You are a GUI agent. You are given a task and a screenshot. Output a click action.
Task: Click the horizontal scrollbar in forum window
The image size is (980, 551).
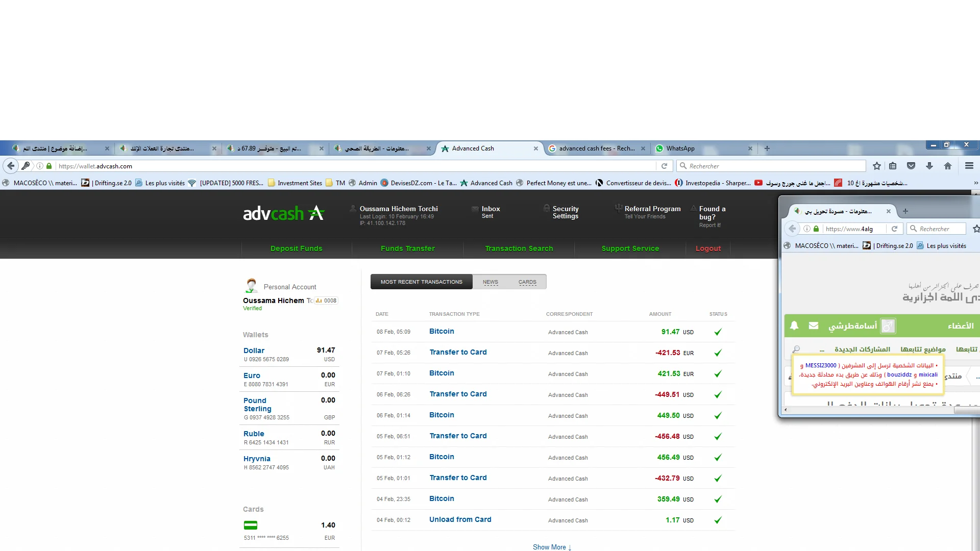click(868, 410)
